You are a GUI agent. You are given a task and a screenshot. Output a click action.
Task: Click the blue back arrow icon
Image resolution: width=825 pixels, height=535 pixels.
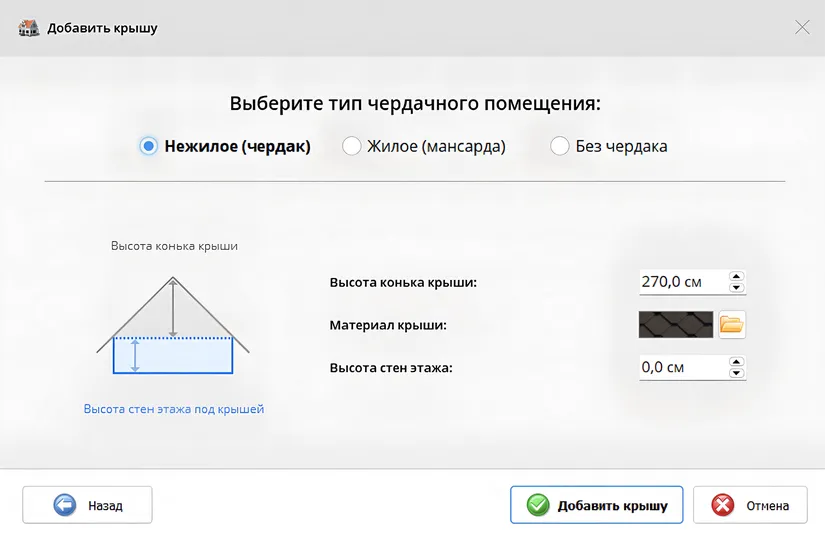(65, 505)
